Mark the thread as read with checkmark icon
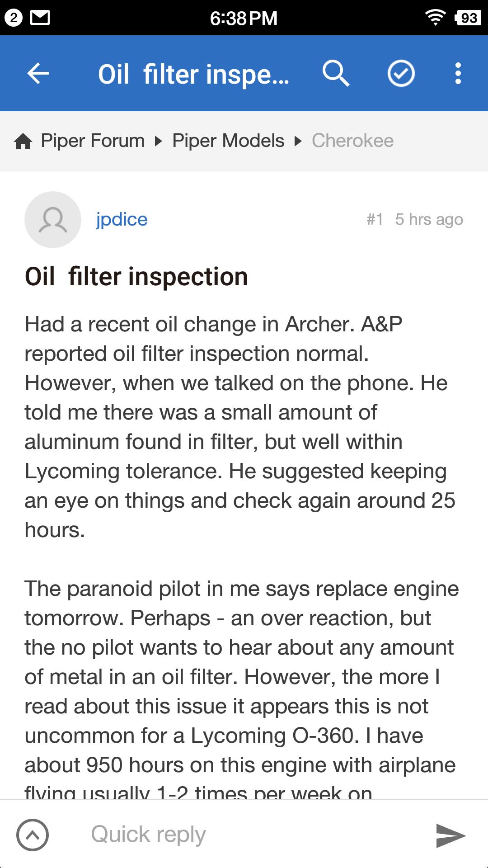 [x=401, y=73]
